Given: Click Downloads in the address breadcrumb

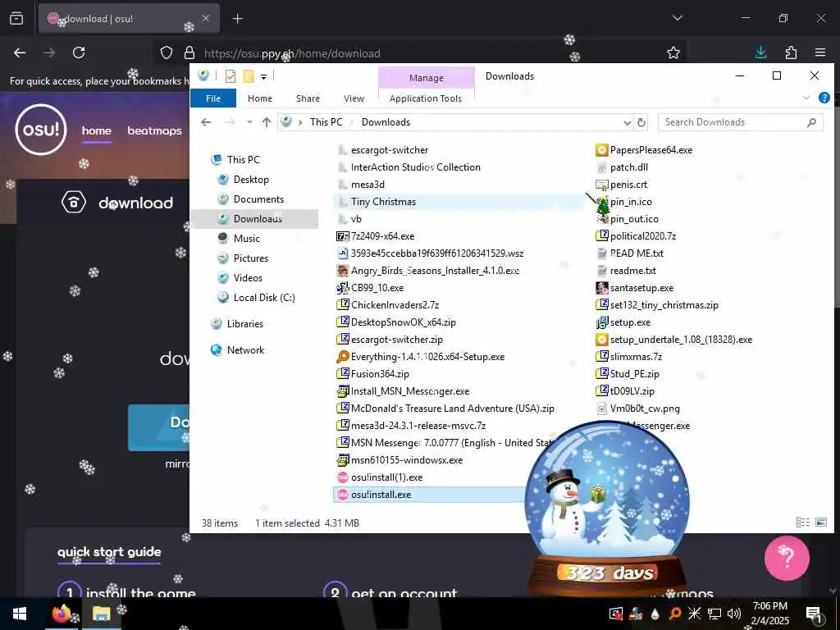Looking at the screenshot, I should pyautogui.click(x=386, y=122).
